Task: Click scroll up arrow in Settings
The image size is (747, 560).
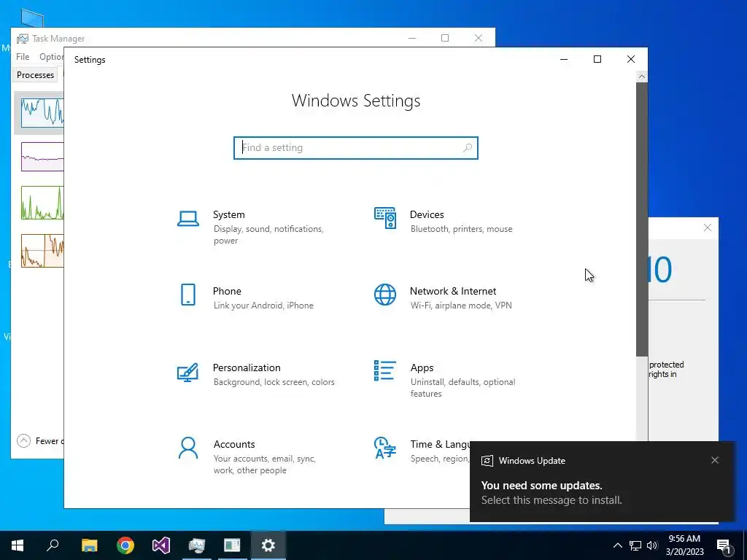Action: (x=642, y=77)
